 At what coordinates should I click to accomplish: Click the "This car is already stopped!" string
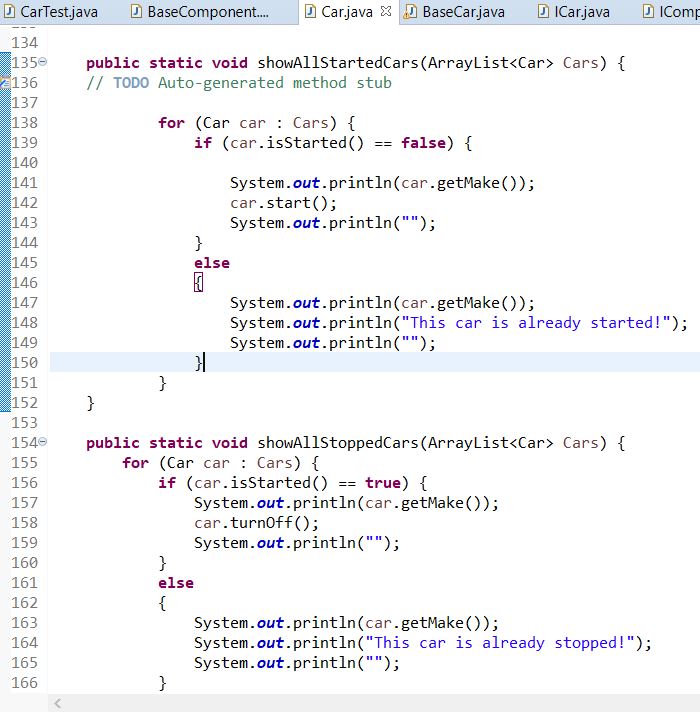pyautogui.click(x=500, y=643)
